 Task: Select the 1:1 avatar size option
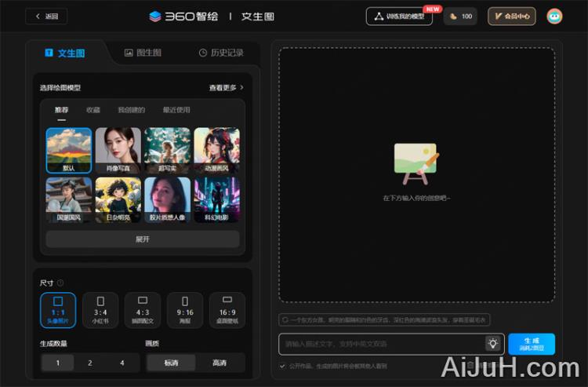point(58,310)
